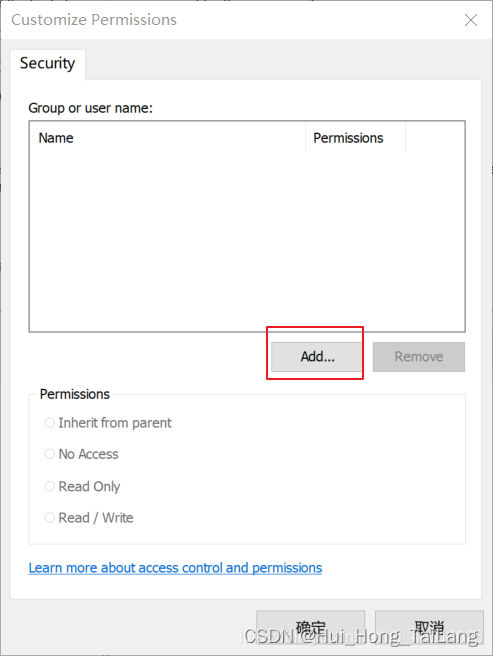The image size is (493, 656).
Task: Click the Remove button
Action: point(419,356)
